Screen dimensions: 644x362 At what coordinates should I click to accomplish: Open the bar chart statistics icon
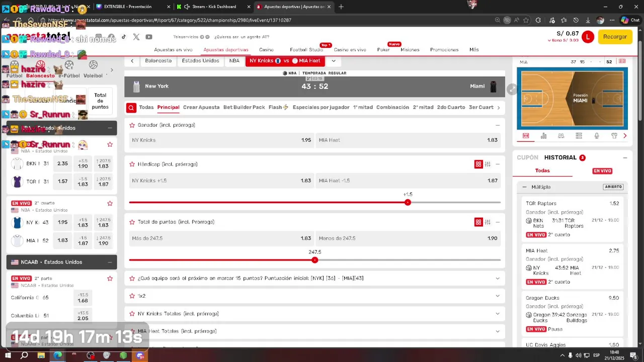point(543,136)
